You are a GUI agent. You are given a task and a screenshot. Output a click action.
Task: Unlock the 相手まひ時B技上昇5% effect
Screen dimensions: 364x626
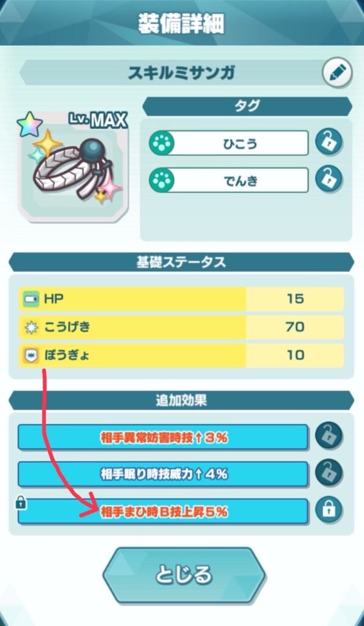329,510
